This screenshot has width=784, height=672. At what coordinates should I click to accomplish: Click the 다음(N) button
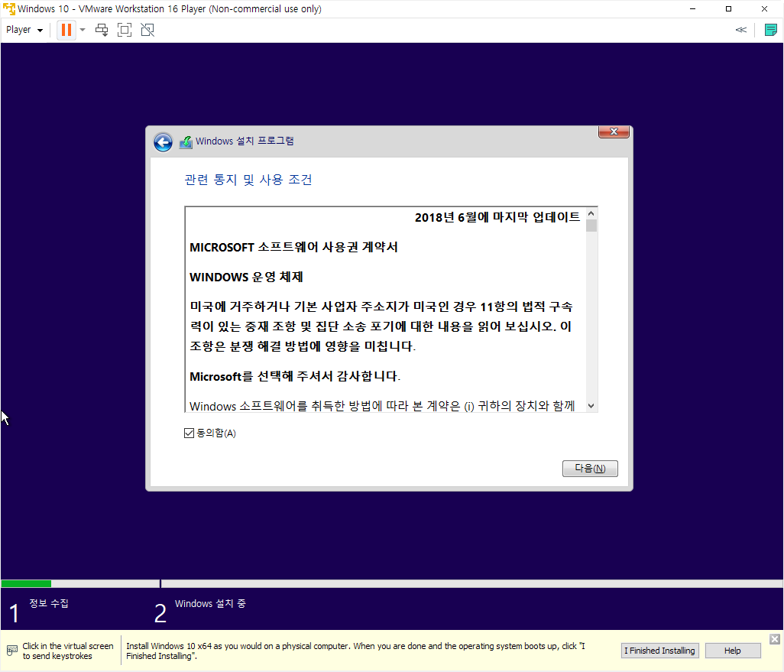590,469
